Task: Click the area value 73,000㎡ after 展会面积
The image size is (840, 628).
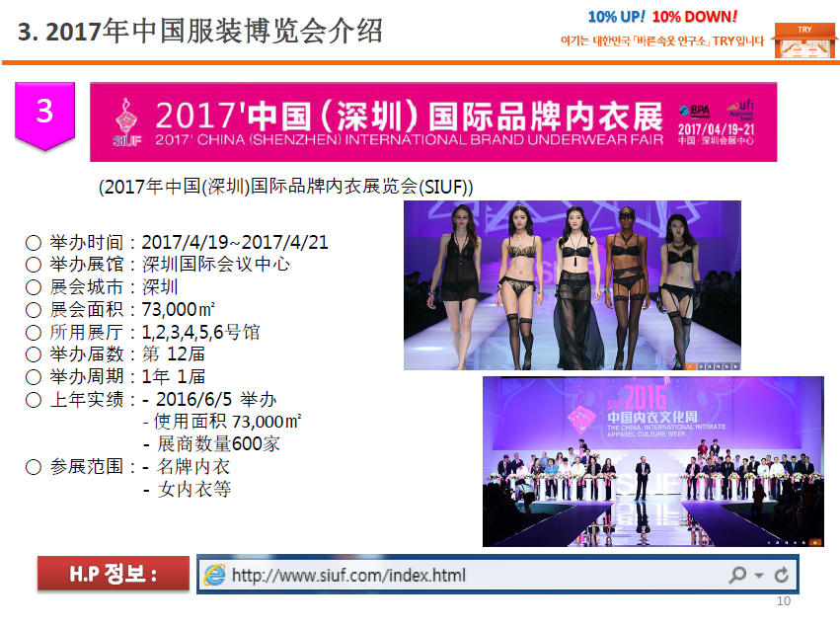Action: pyautogui.click(x=178, y=309)
